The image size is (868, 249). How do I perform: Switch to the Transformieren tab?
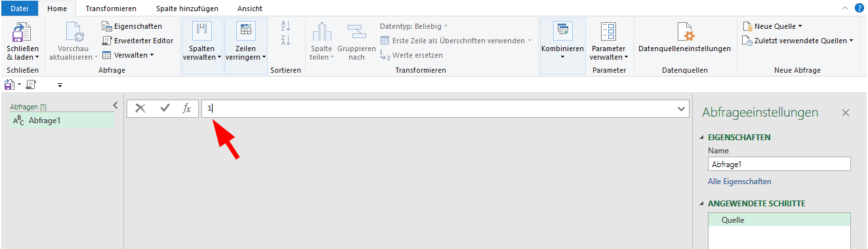tap(111, 9)
